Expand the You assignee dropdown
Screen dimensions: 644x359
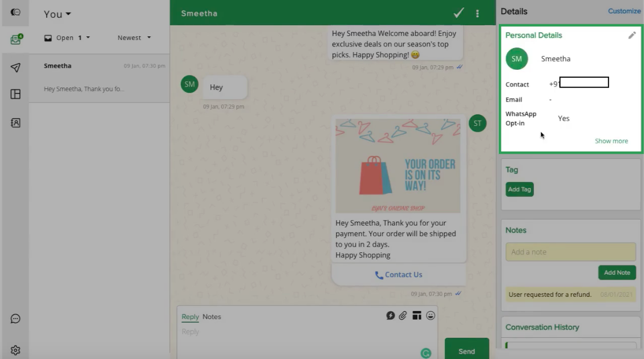point(57,14)
